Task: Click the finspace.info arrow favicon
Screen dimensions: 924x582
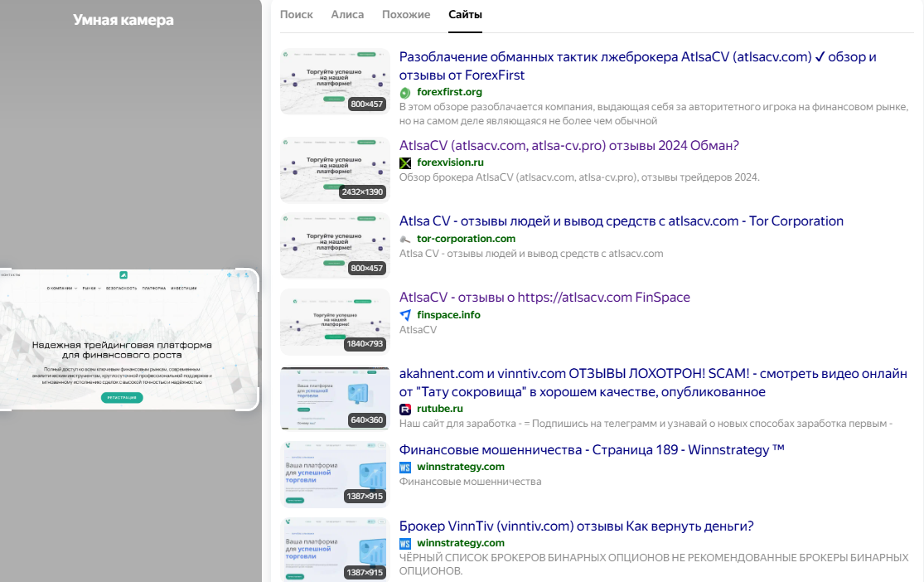Action: (405, 315)
